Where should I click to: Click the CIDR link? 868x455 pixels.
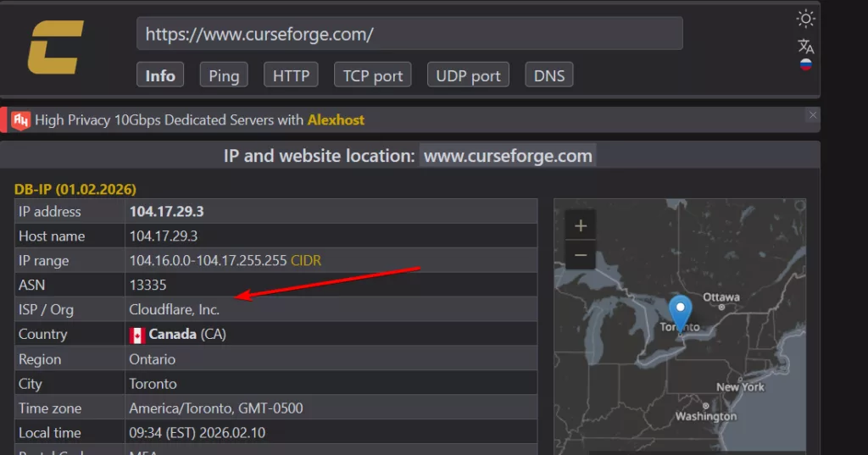pos(305,260)
